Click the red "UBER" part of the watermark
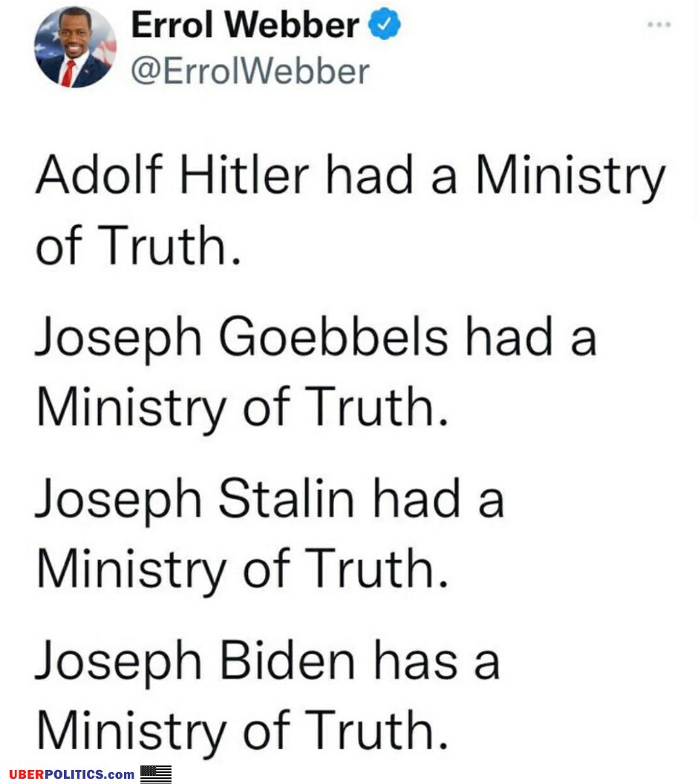This screenshot has width=698, height=784. tap(25, 775)
